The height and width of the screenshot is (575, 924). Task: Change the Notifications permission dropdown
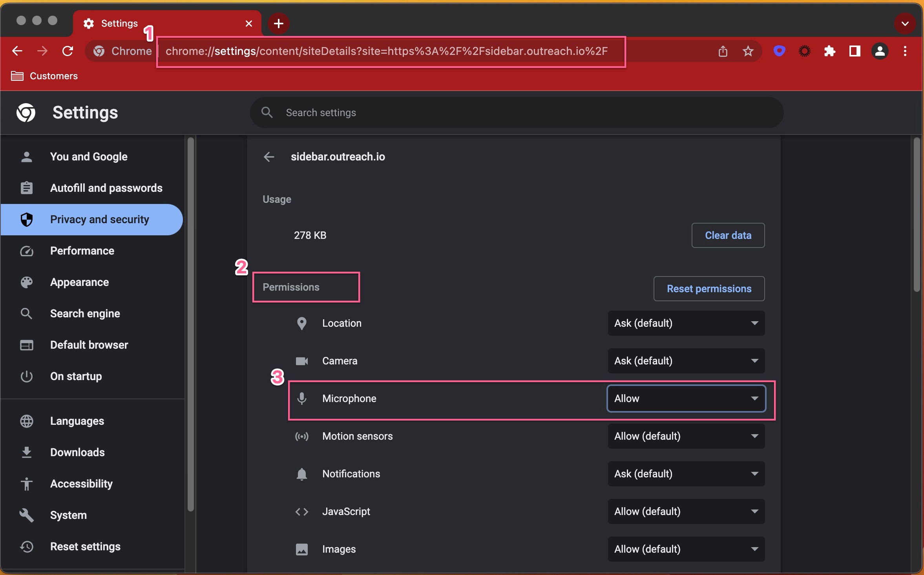pyautogui.click(x=686, y=474)
